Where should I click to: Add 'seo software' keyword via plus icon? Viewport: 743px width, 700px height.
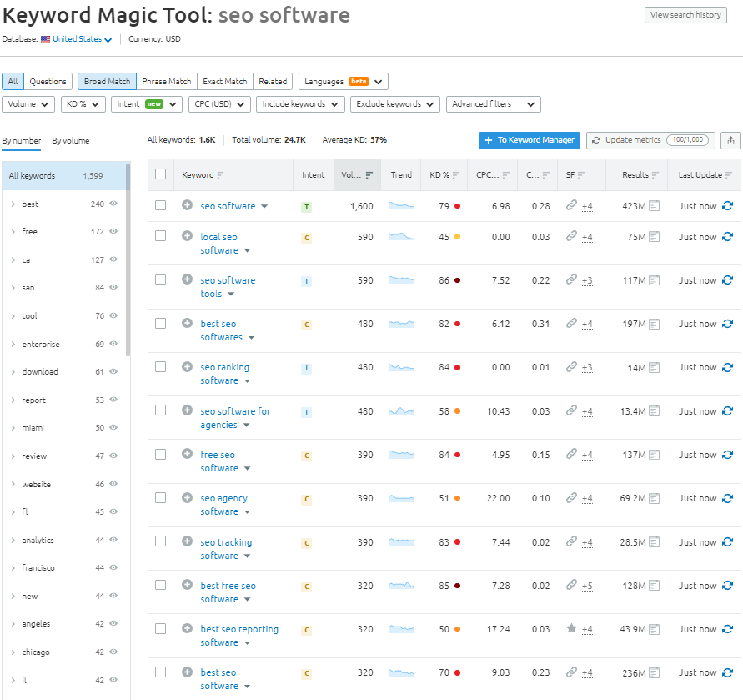tap(187, 205)
